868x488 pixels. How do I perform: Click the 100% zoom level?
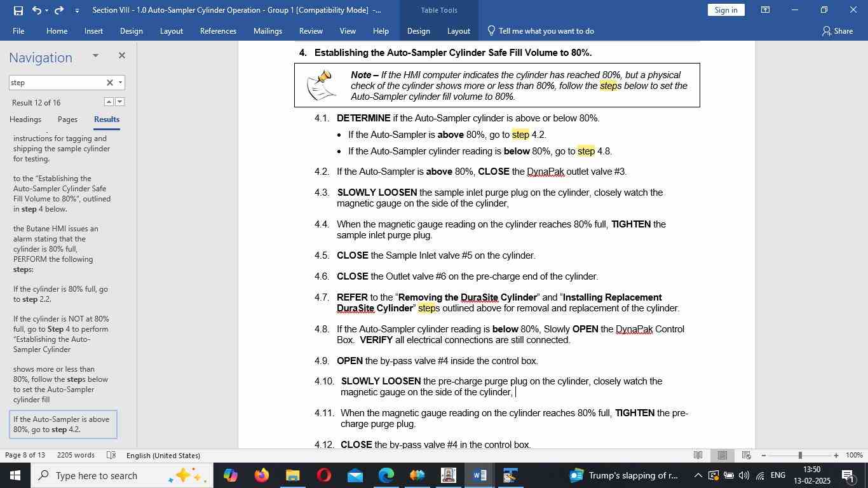[x=854, y=456]
